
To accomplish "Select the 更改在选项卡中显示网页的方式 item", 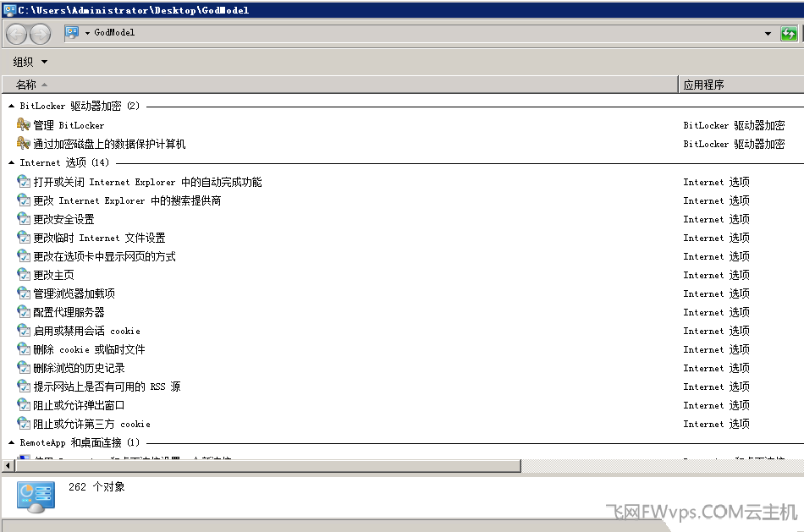I will point(105,257).
